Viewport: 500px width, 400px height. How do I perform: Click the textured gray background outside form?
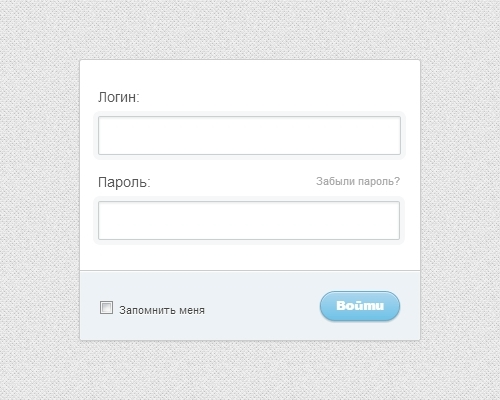pos(40,200)
